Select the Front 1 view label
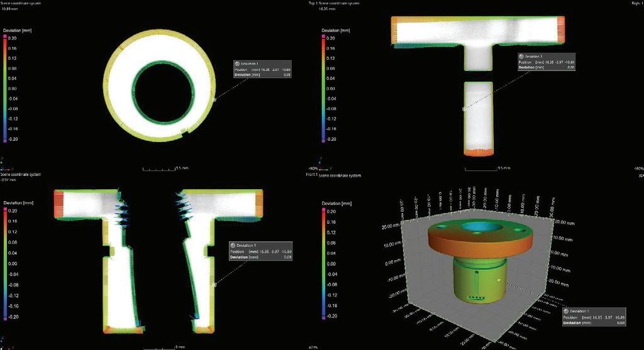 (x=312, y=175)
